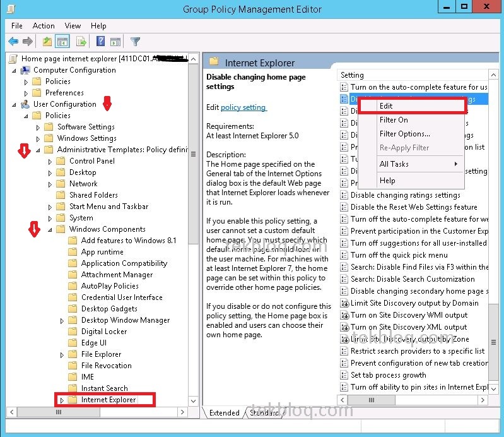Expand the Start Menu and Taskbar node

pos(50,207)
